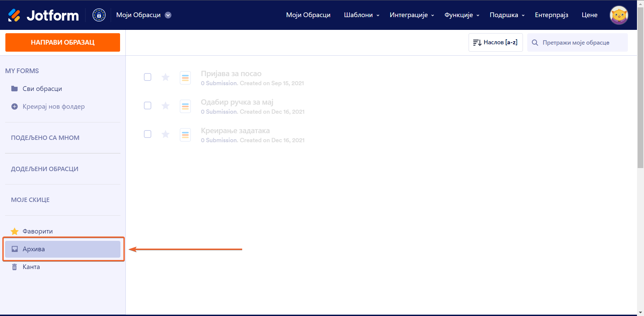Click the Канта trash bin icon
This screenshot has height=316, width=644.
click(14, 267)
